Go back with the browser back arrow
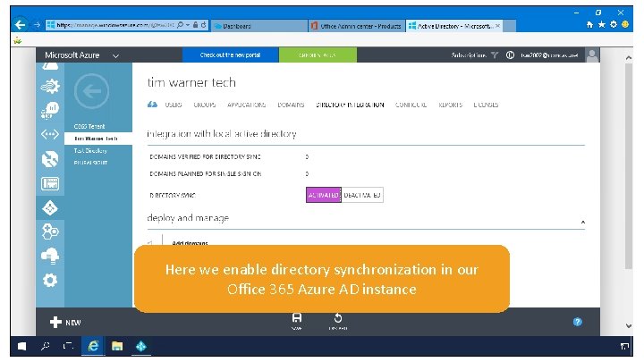This screenshot has width=644, height=362. (x=20, y=25)
